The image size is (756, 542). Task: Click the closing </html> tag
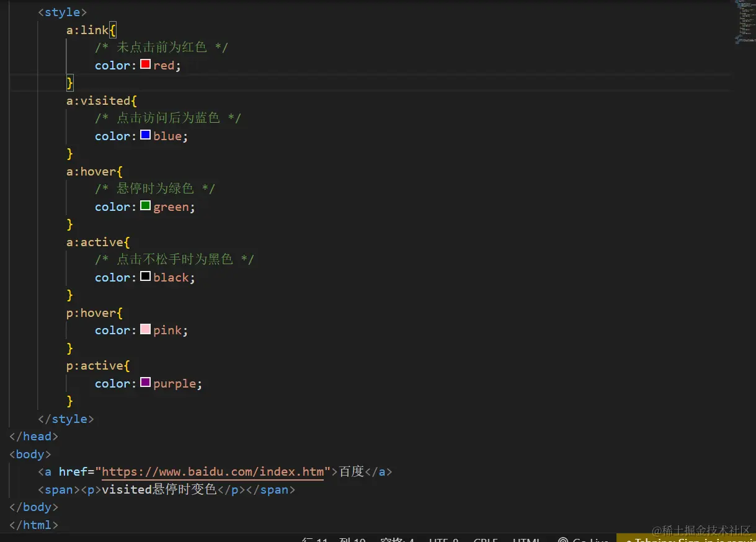(34, 525)
